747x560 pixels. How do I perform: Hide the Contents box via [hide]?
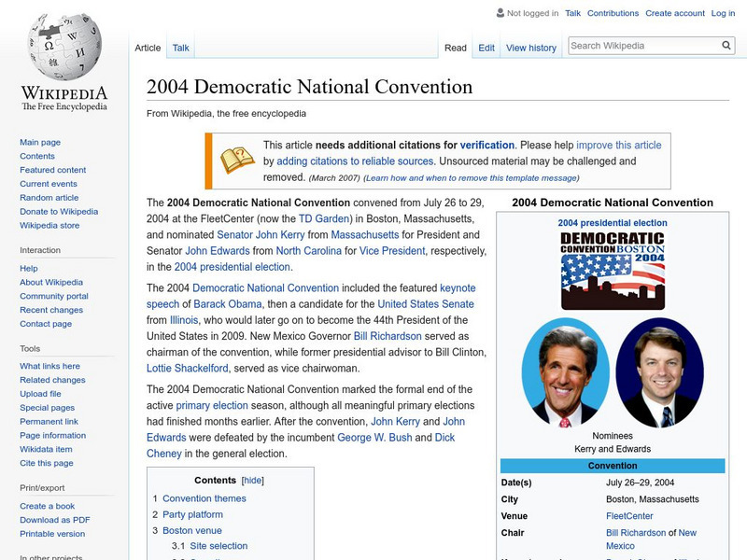click(252, 480)
